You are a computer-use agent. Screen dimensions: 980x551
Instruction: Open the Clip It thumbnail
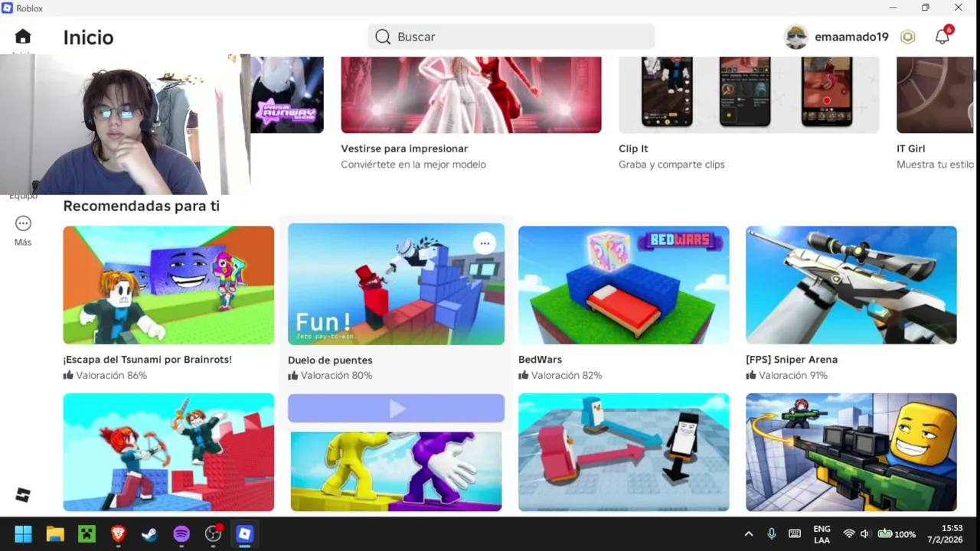pyautogui.click(x=749, y=94)
